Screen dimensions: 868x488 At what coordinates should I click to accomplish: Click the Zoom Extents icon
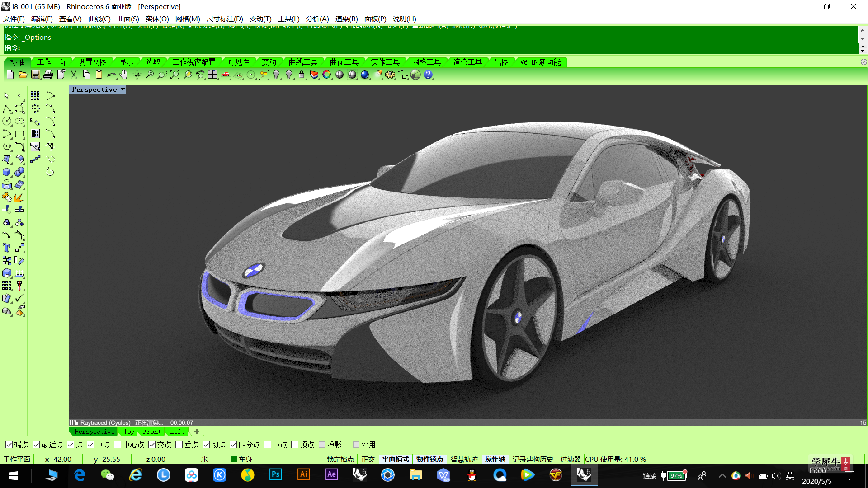[175, 75]
